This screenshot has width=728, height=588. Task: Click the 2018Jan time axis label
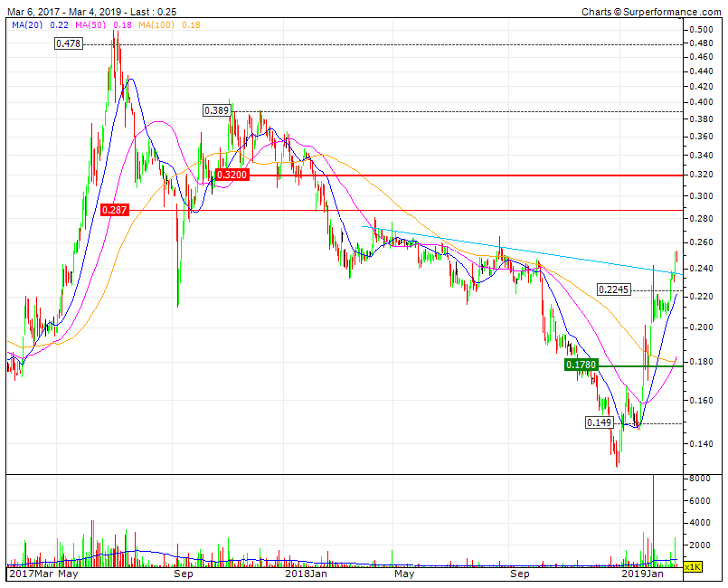point(306,574)
